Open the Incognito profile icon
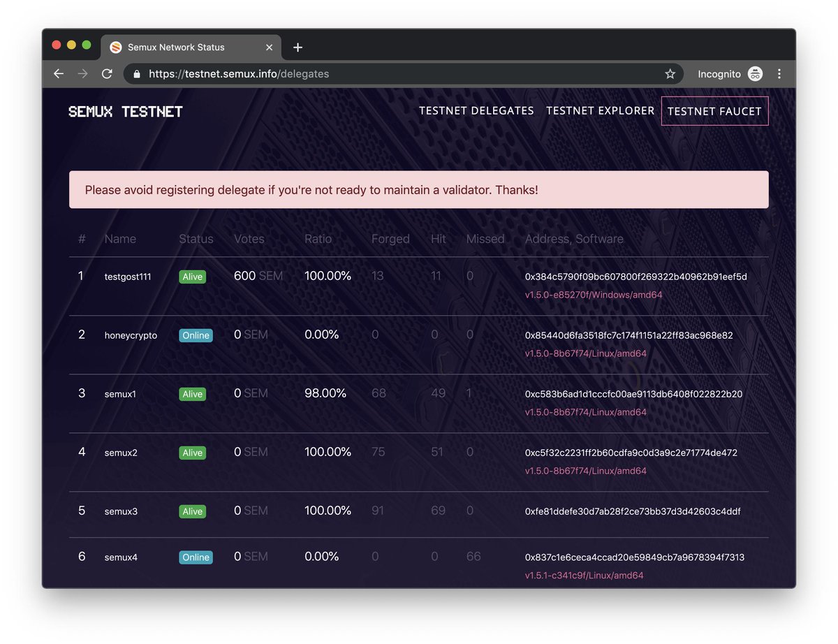Image resolution: width=838 pixels, height=644 pixels. click(755, 73)
